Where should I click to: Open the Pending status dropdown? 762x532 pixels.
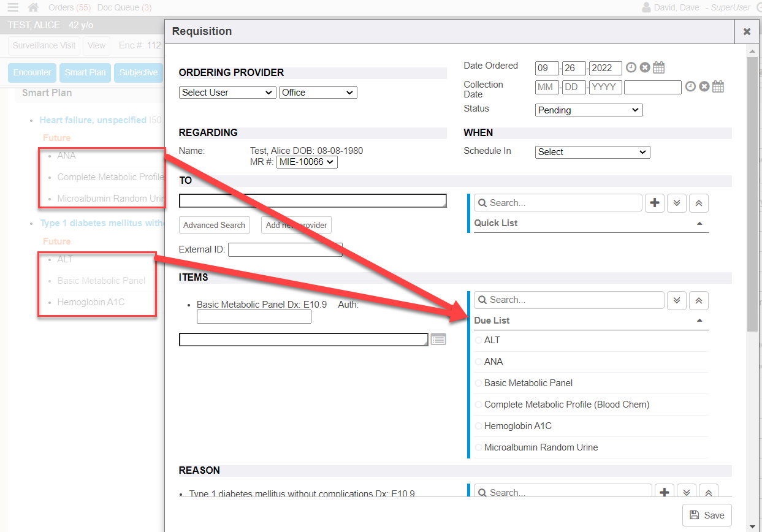pyautogui.click(x=589, y=110)
